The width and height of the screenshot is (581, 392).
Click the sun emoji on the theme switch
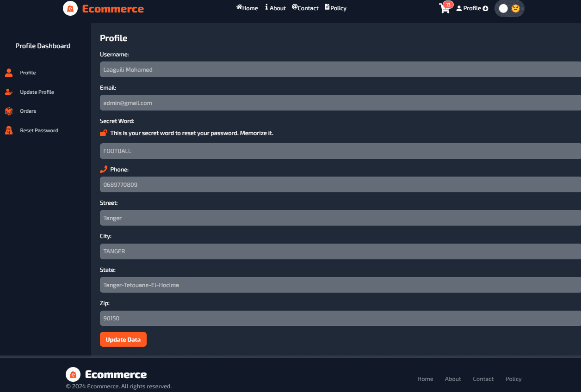(515, 8)
